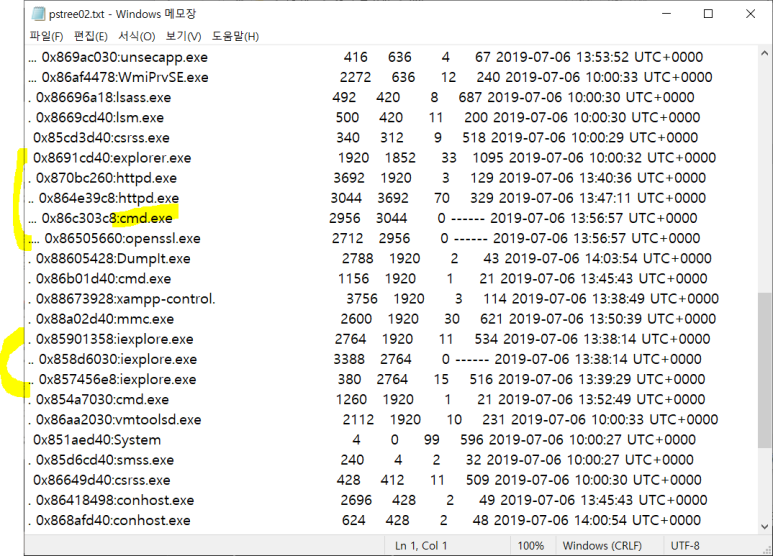The width and height of the screenshot is (773, 556).
Task: Click the UTF-8 encoding status entry
Action: [685, 546]
